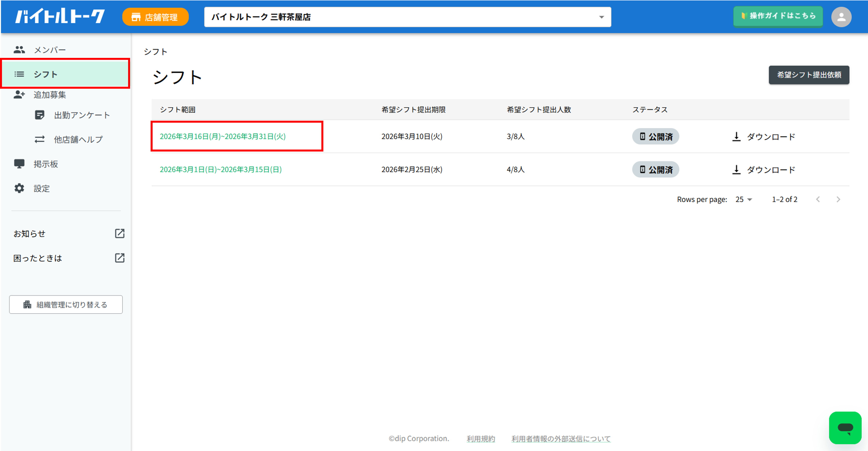Click the 設定 gear icon
The image size is (868, 451).
[x=19, y=188]
